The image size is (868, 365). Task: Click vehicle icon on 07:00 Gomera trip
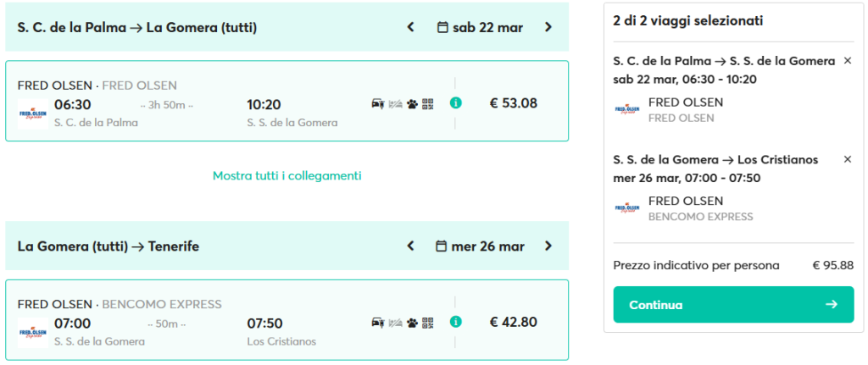(378, 323)
